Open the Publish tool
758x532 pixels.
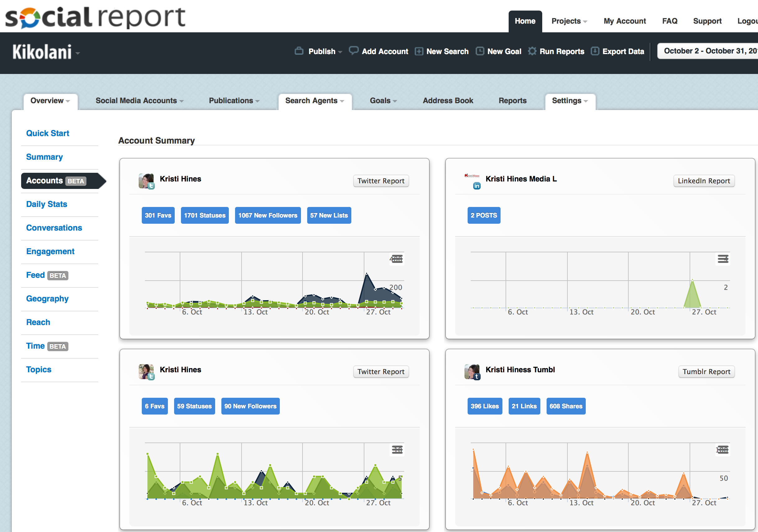[x=322, y=51]
